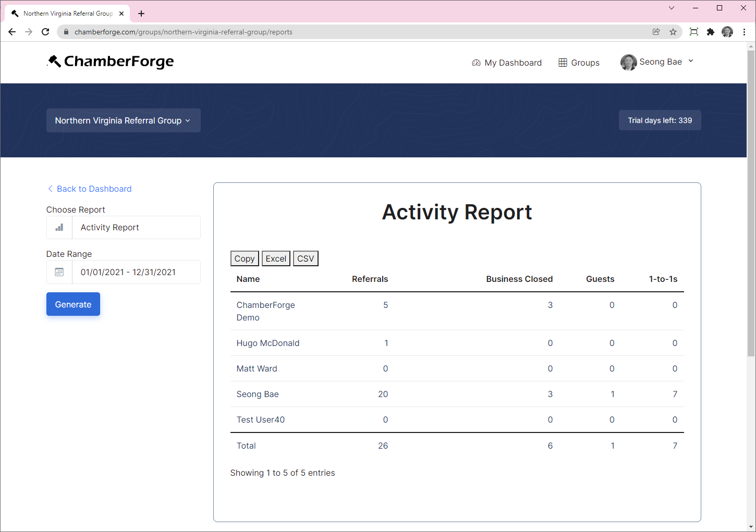Open the Seong Bae profile avatar
The width and height of the screenshot is (756, 532).
tap(628, 62)
